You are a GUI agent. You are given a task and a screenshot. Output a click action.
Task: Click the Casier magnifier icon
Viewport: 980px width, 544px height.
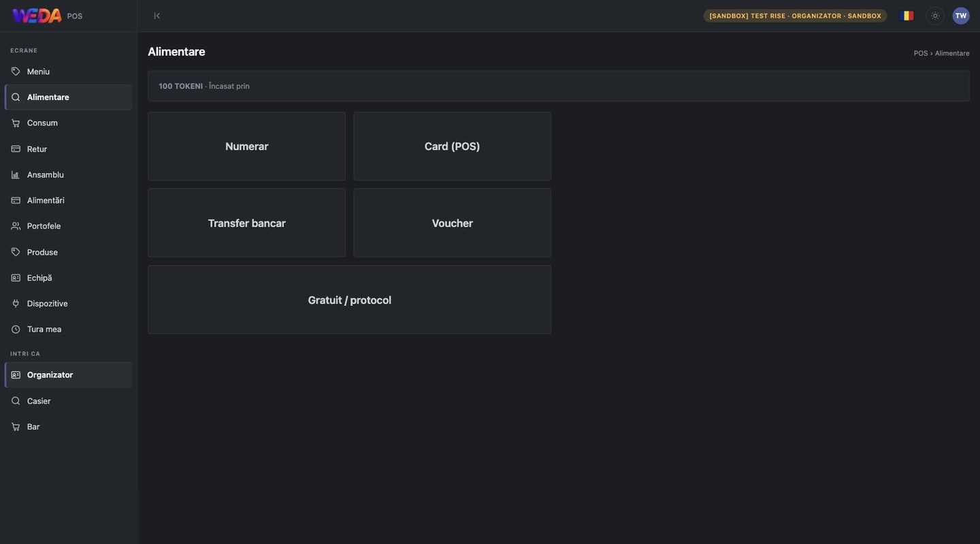click(16, 401)
